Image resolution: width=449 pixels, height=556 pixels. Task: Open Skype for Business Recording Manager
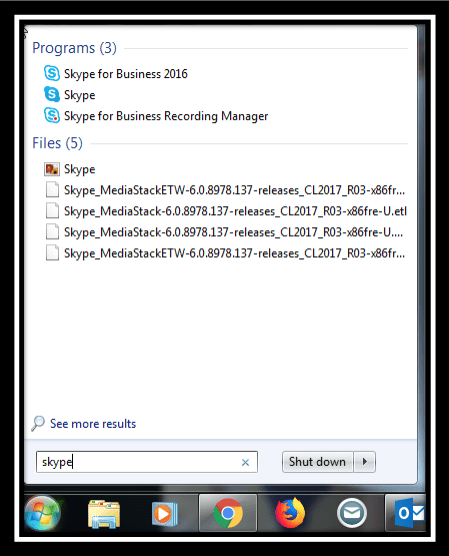coord(156,116)
